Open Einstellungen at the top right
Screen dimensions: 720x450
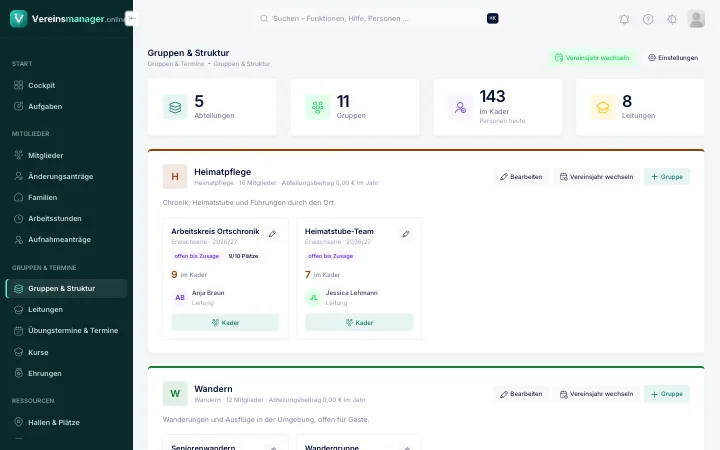click(673, 58)
